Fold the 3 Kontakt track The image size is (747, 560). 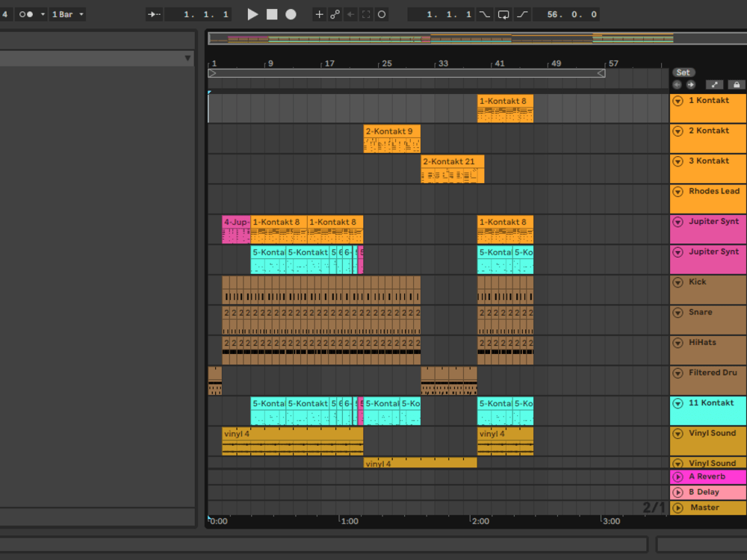[x=678, y=161]
